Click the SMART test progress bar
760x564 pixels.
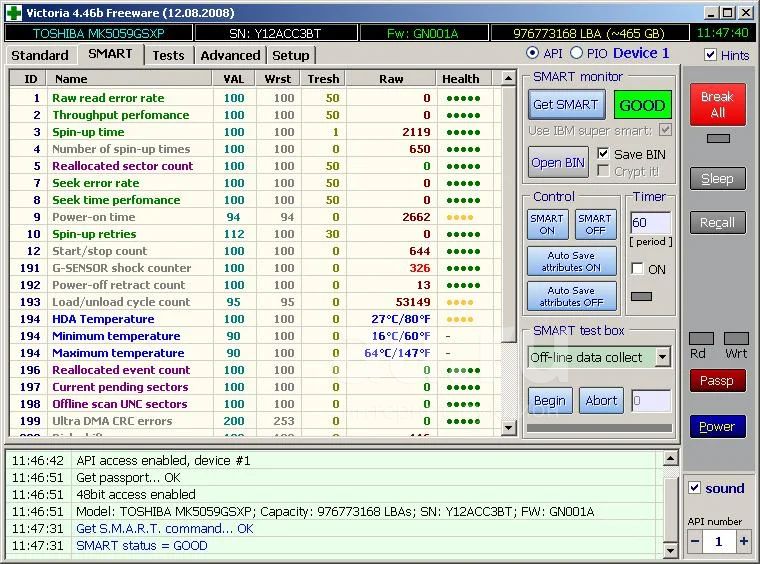click(x=600, y=428)
